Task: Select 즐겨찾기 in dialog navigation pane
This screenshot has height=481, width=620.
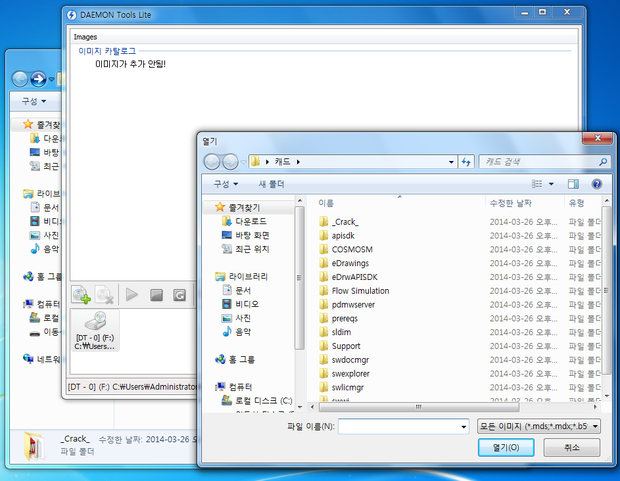Action: click(x=244, y=207)
